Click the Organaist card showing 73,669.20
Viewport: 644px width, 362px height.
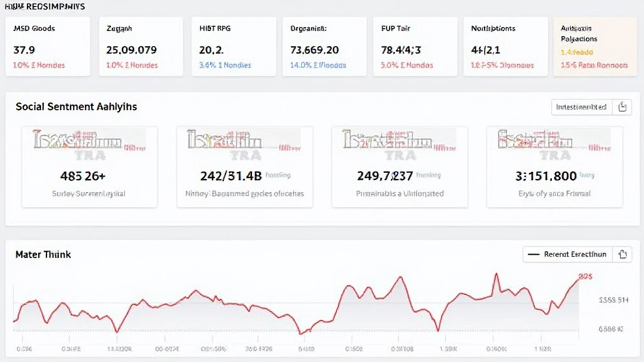pos(323,47)
